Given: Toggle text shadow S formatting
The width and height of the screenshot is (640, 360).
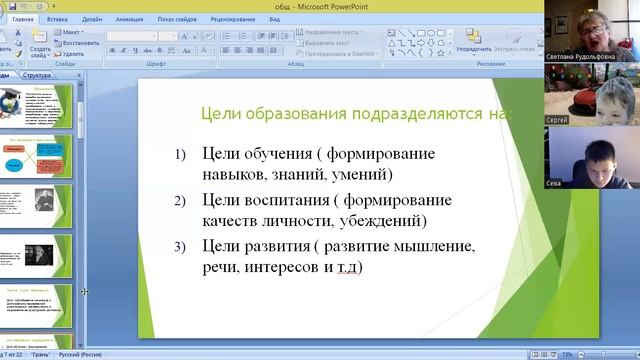Looking at the screenshot, I should pos(159,50).
